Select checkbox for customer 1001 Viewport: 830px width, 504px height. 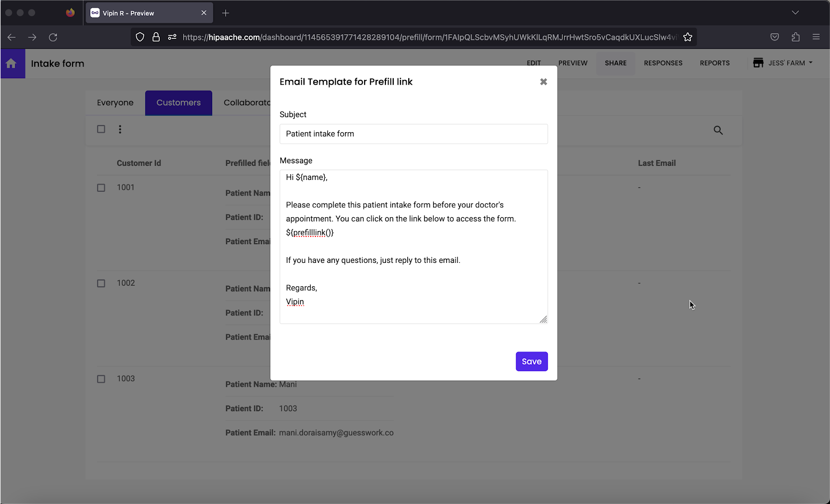(101, 188)
